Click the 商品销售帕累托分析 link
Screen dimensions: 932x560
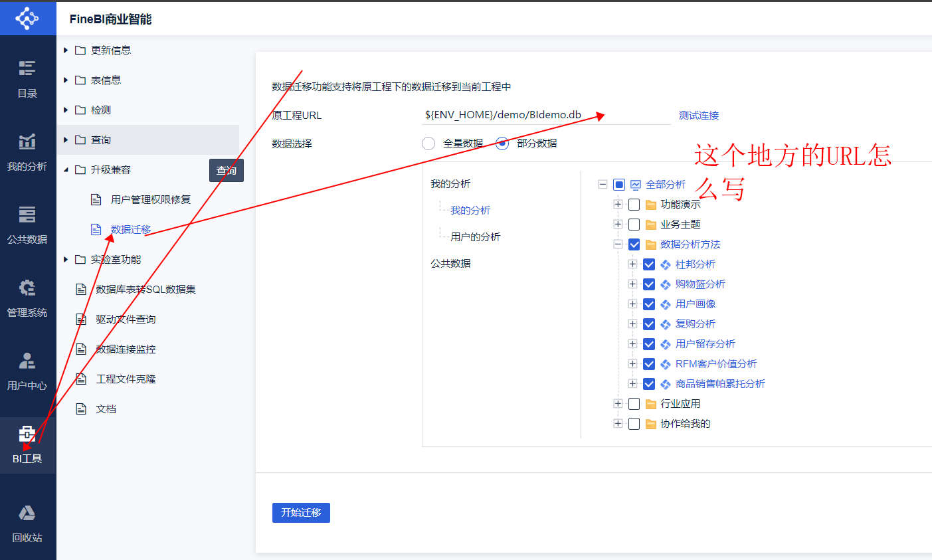point(720,384)
